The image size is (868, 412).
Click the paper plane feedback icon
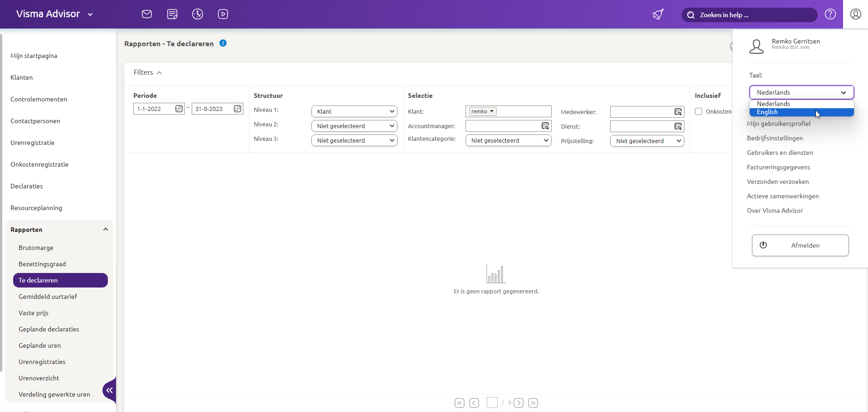click(658, 14)
